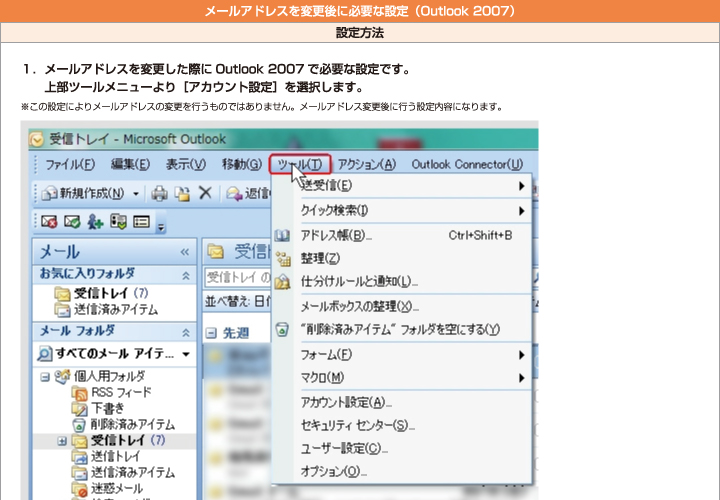
Task: Click the delete X icon in the toolbar
Action: tap(205, 193)
